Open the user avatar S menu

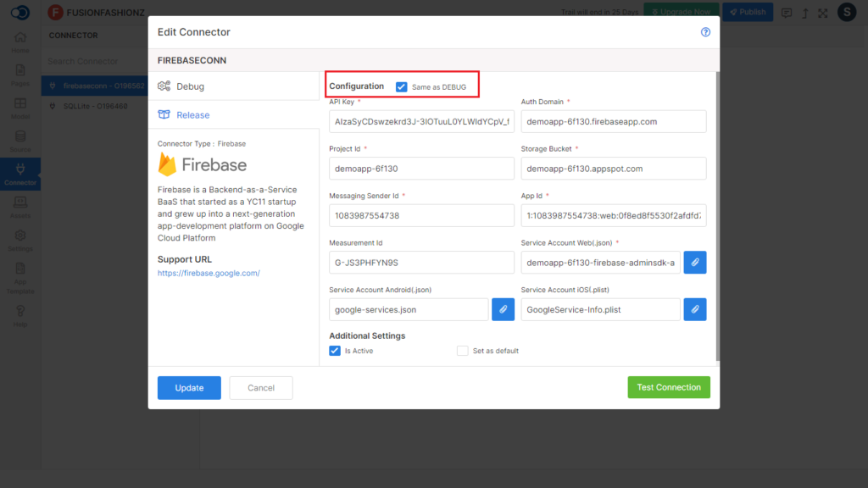(847, 12)
